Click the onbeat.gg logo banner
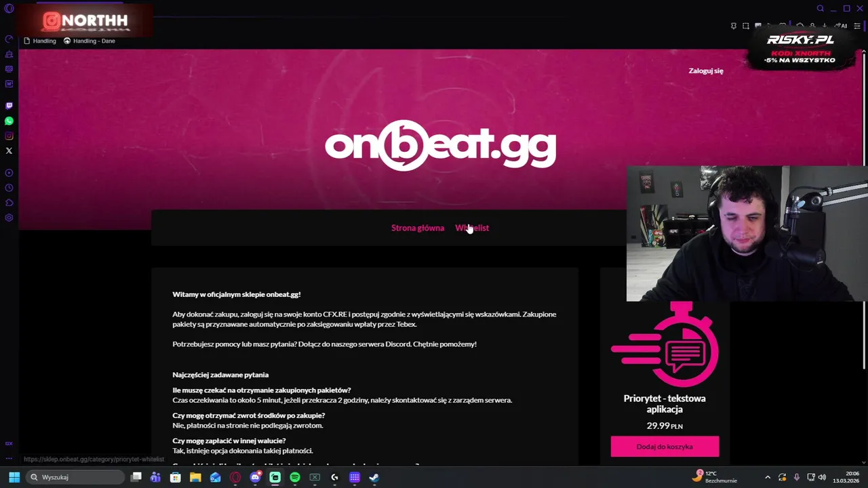 [x=441, y=145]
